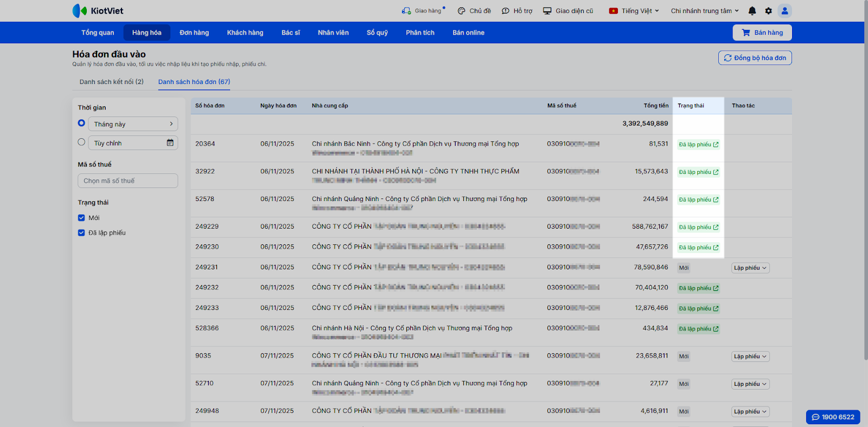The width and height of the screenshot is (868, 427).
Task: Switch to Danh sách kết nối tab
Action: (x=111, y=82)
